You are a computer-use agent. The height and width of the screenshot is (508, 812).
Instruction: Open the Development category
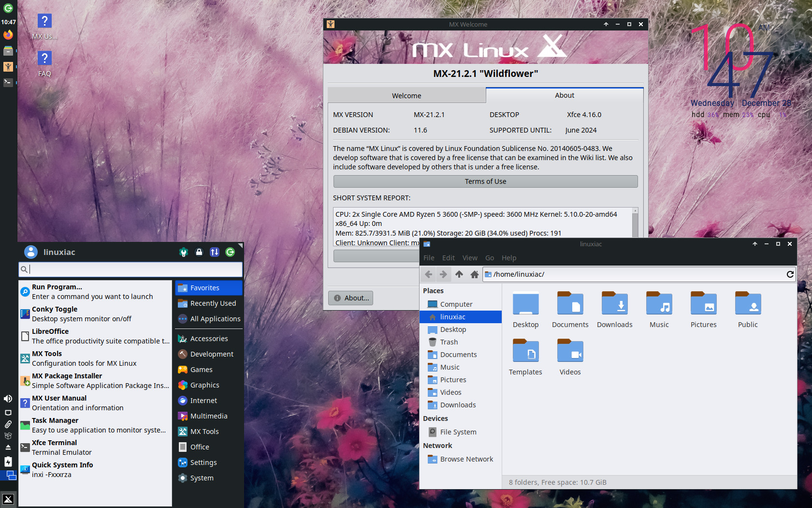209,354
